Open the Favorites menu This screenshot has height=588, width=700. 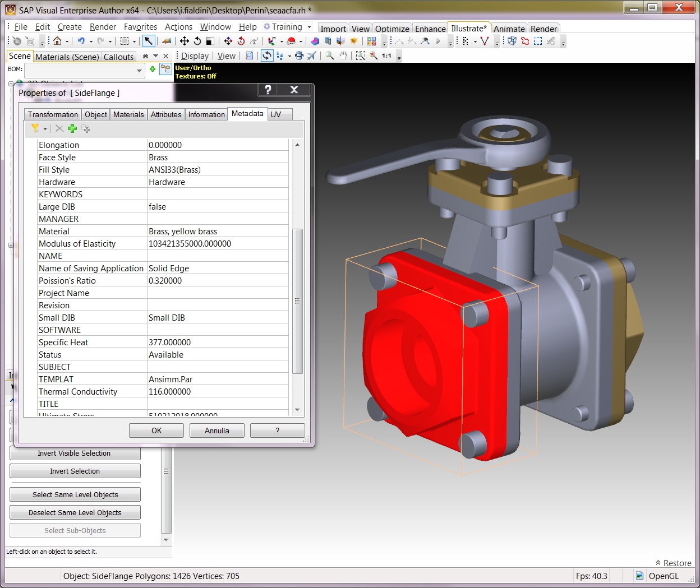coord(140,27)
